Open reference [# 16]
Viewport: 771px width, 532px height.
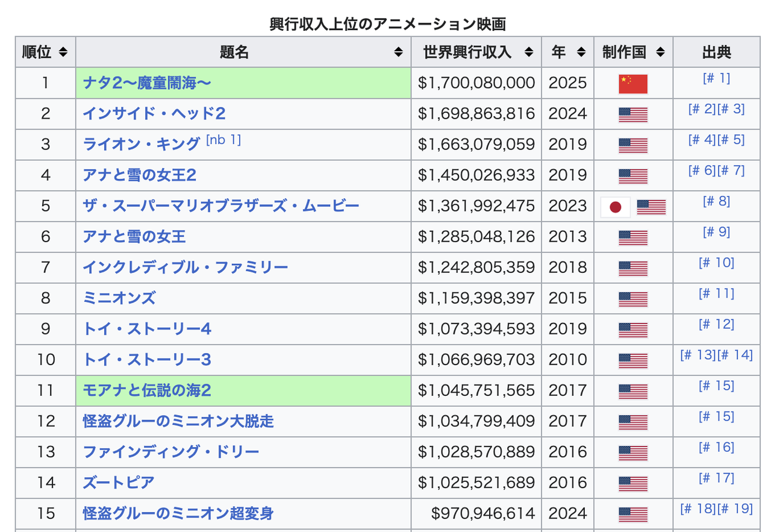tap(716, 447)
